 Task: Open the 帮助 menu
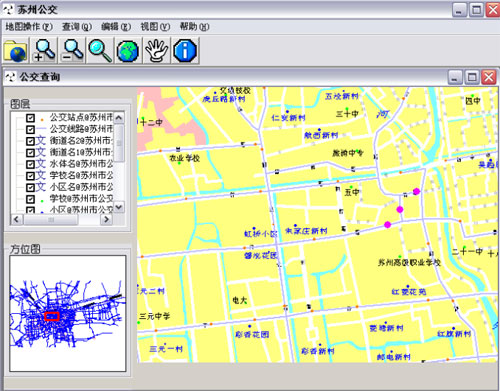pyautogui.click(x=194, y=27)
